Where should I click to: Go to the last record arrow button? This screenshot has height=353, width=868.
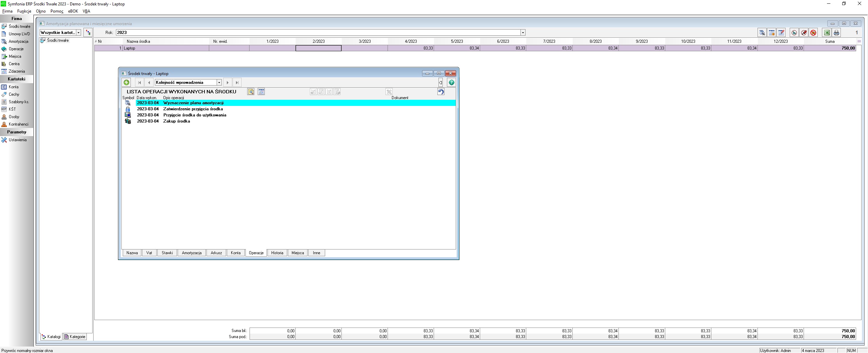pyautogui.click(x=237, y=82)
